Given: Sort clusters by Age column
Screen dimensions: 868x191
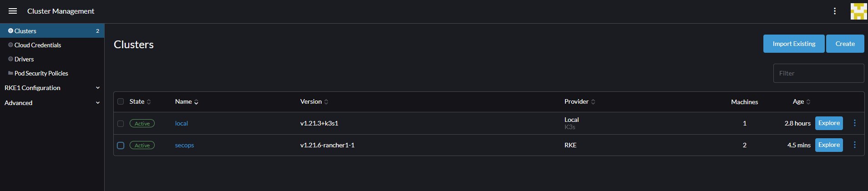Looking at the screenshot, I should (802, 101).
